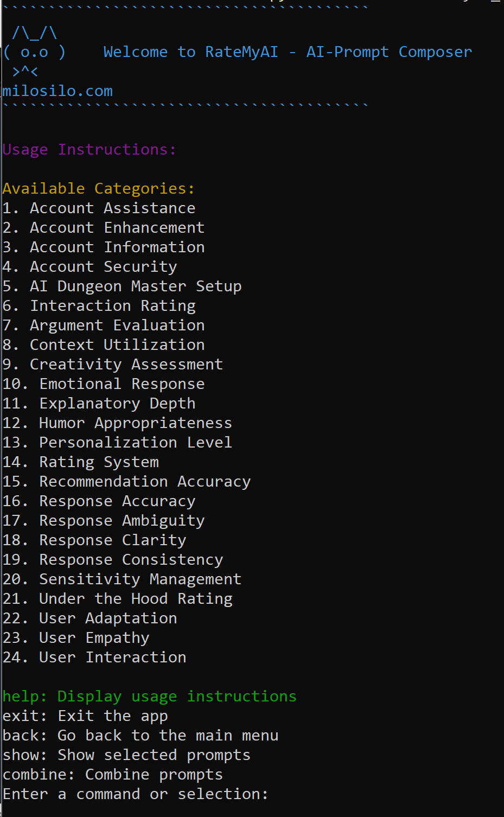Click the Welcome to RateMyAI banner text
The width and height of the screenshot is (504, 817).
tap(288, 52)
